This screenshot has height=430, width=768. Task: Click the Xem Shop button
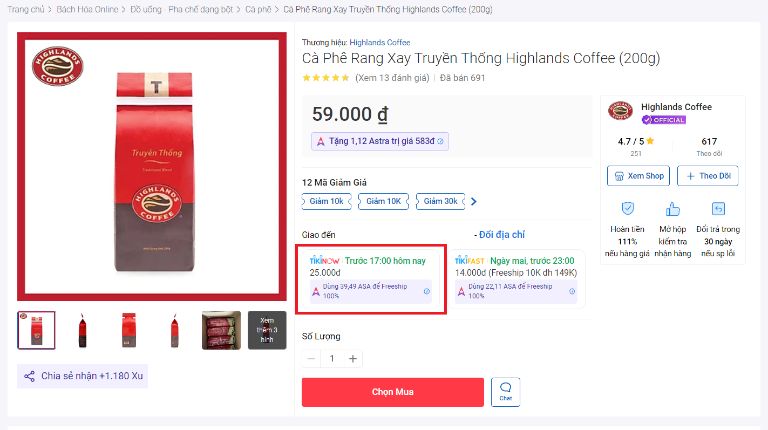tap(638, 176)
